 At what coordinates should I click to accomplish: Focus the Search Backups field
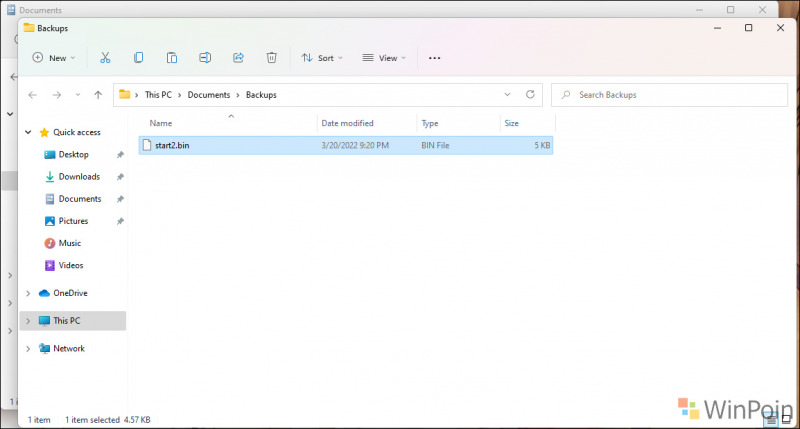[x=669, y=95]
